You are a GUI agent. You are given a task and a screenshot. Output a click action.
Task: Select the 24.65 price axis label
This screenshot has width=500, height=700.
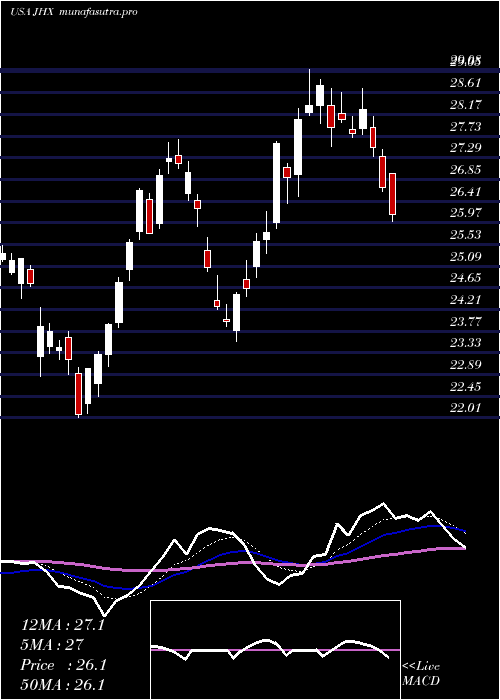465,278
